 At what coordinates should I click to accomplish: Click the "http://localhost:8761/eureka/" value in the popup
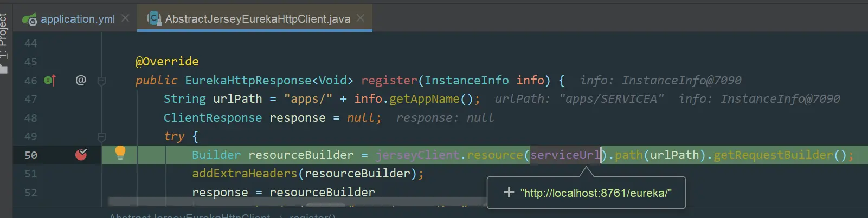(x=596, y=193)
